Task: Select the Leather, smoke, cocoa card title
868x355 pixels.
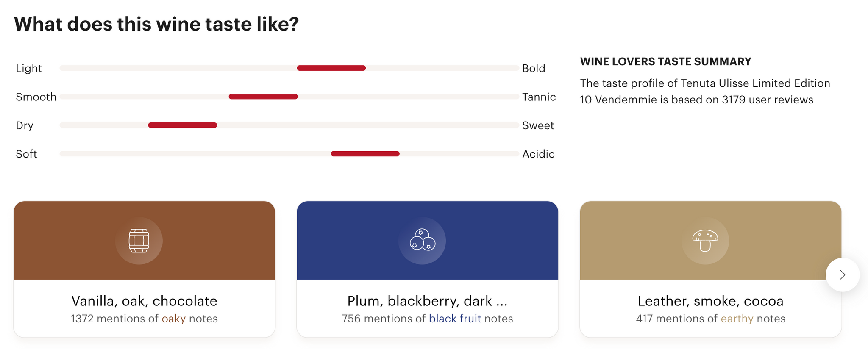Action: pos(710,301)
